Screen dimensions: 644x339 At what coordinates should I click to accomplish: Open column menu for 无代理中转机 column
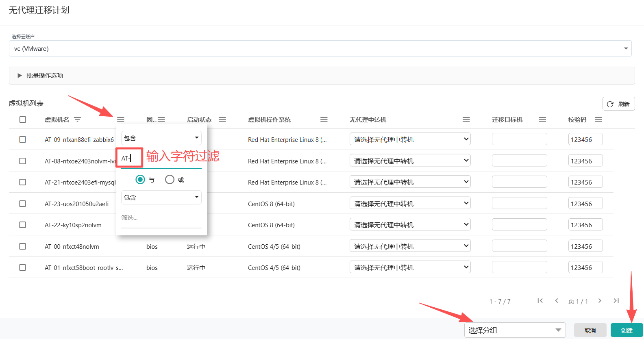point(466,120)
